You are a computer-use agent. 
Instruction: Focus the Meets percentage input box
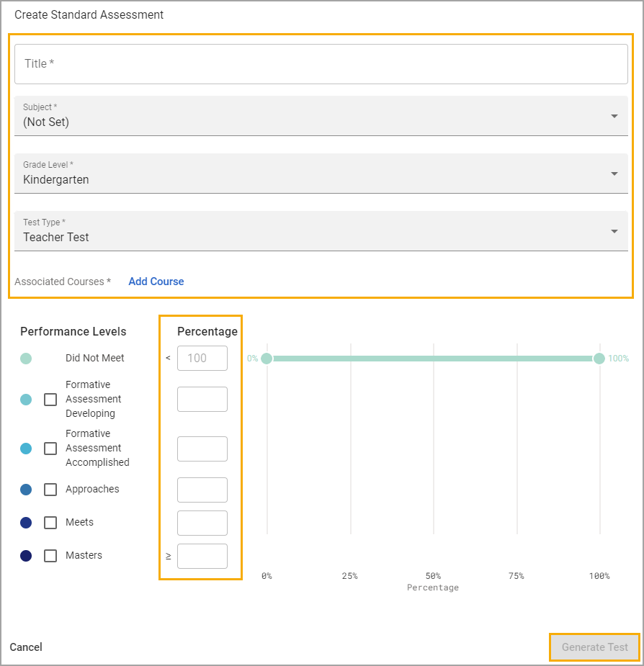point(202,523)
